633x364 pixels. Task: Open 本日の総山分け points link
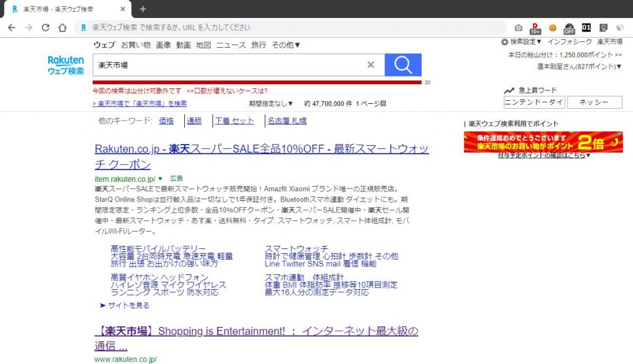(x=565, y=55)
